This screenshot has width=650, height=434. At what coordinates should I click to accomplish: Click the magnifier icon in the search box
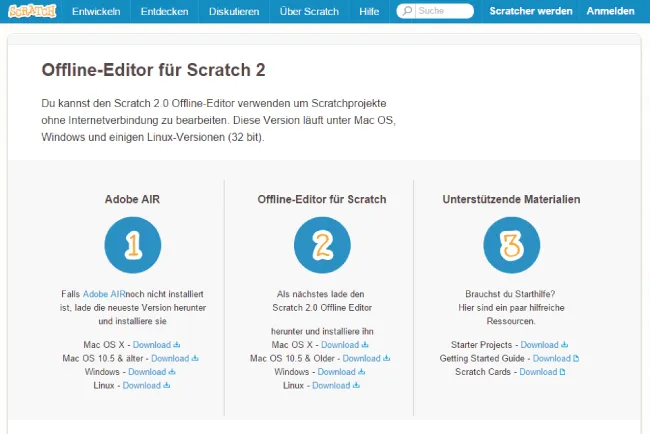406,11
